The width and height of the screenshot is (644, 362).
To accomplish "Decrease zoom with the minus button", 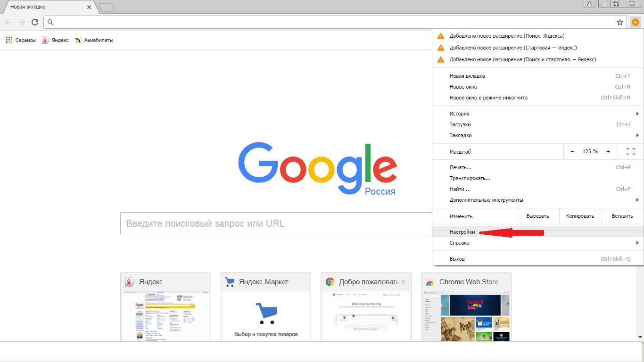I will tap(572, 151).
